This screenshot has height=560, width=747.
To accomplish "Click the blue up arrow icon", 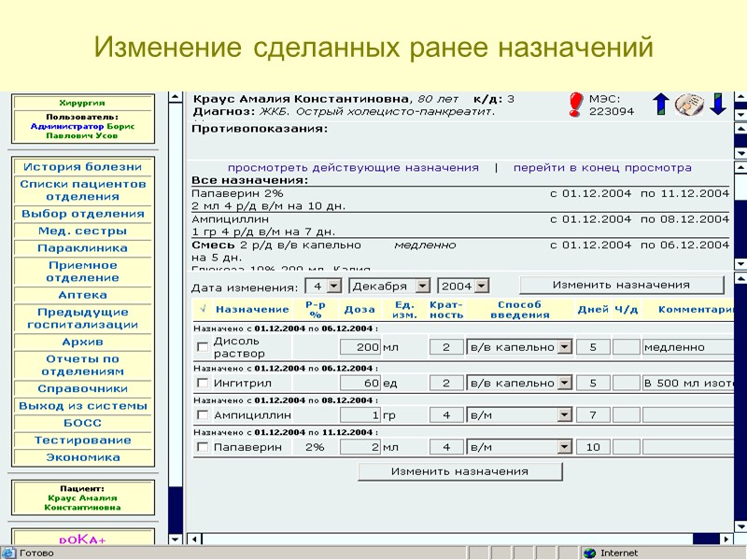I will coord(661,105).
